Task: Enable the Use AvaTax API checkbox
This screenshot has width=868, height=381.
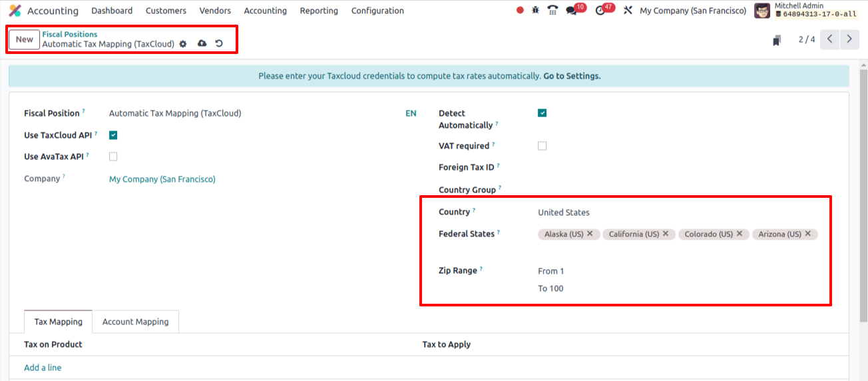Action: click(x=113, y=157)
